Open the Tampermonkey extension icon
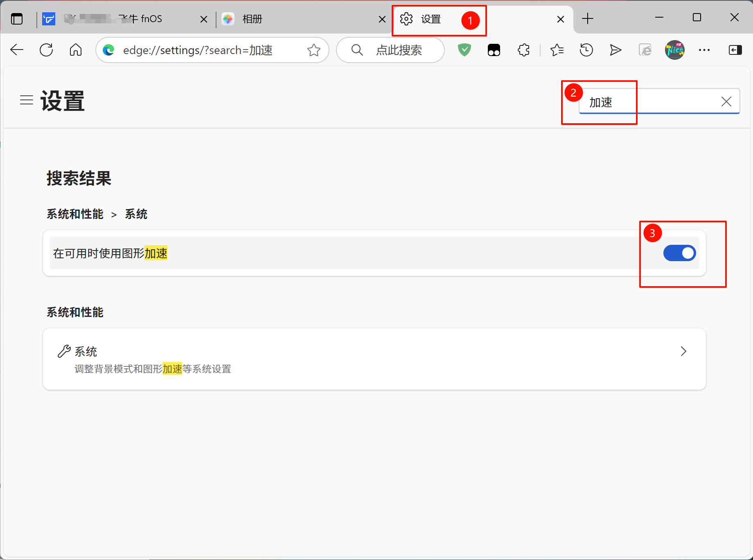 coord(494,50)
